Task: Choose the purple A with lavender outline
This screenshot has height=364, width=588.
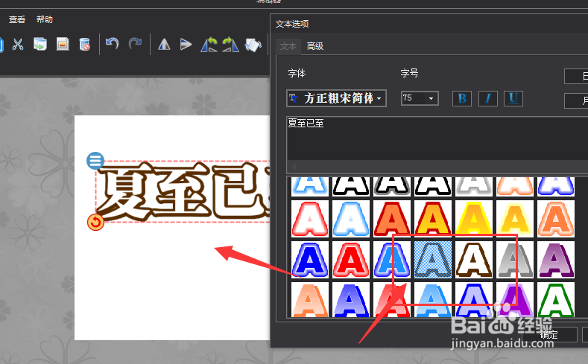Action: pos(515,299)
